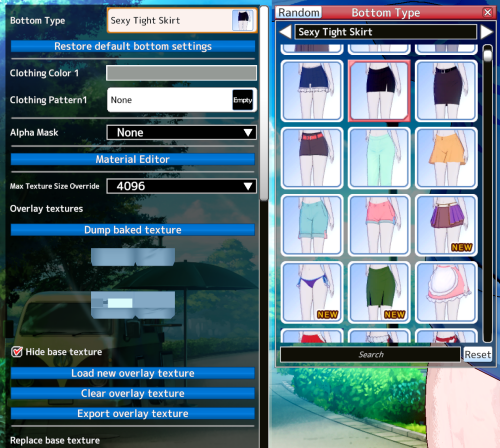Expand the Alpha Mask dropdown
This screenshot has width=500, height=448.
coord(181,133)
